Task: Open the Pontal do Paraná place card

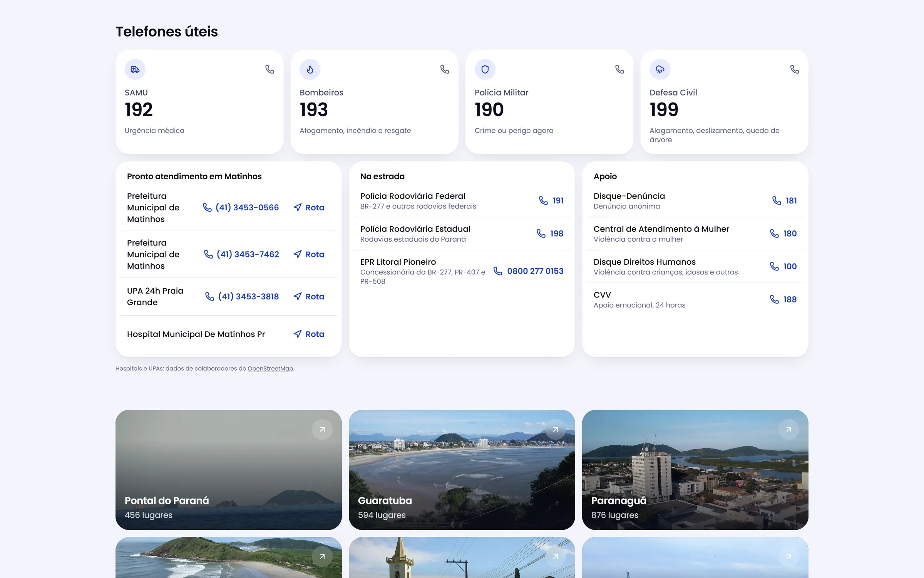Action: point(229,470)
